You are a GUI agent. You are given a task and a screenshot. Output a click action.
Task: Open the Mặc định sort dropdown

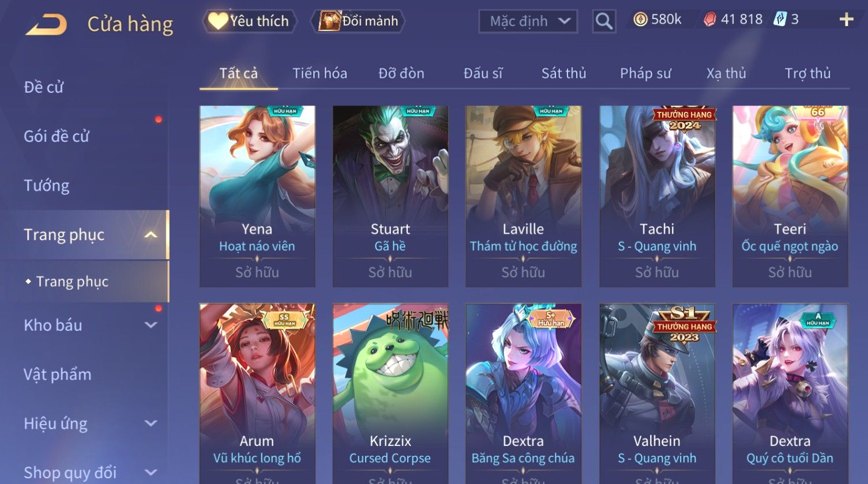528,21
